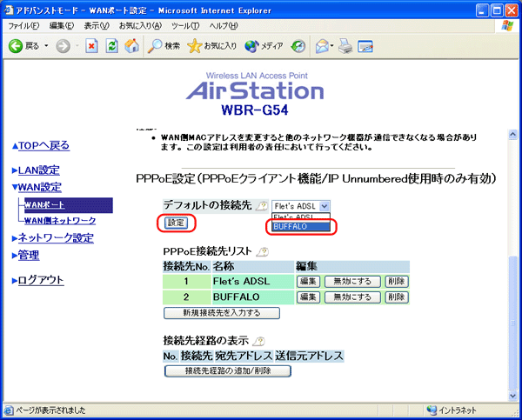
Task: Click the Refresh page icon
Action: 112,46
